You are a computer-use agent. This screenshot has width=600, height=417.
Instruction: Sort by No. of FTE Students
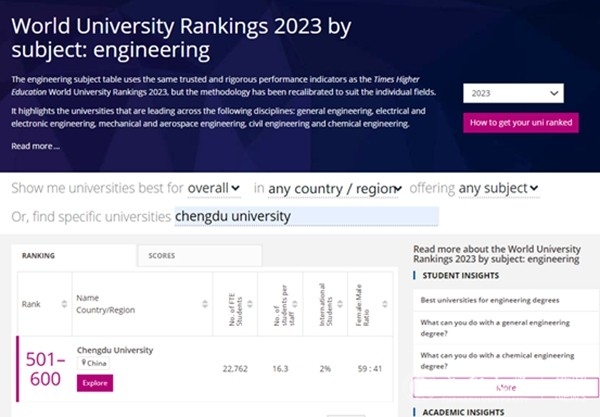click(250, 304)
